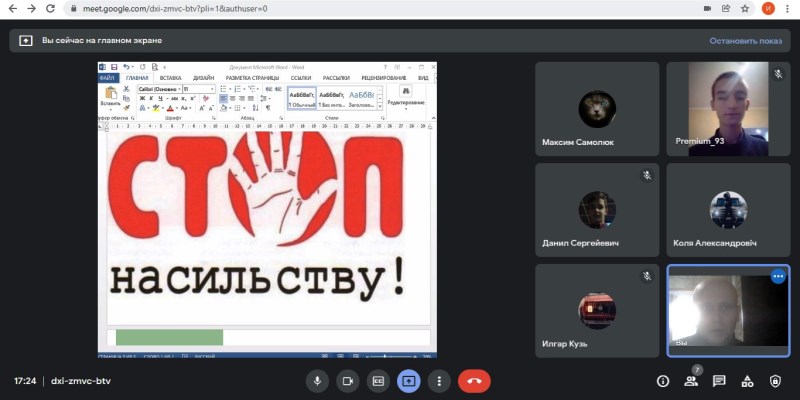Open host controls lock shield icon
The height and width of the screenshot is (400, 800).
775,381
